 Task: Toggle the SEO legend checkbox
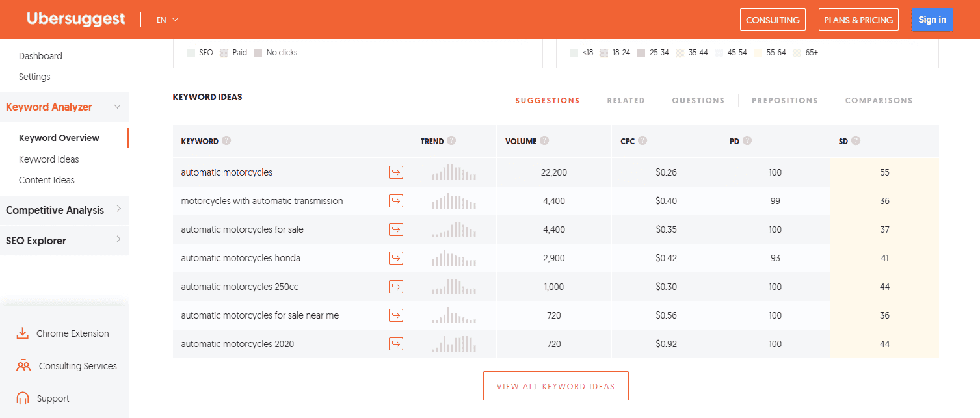click(191, 52)
